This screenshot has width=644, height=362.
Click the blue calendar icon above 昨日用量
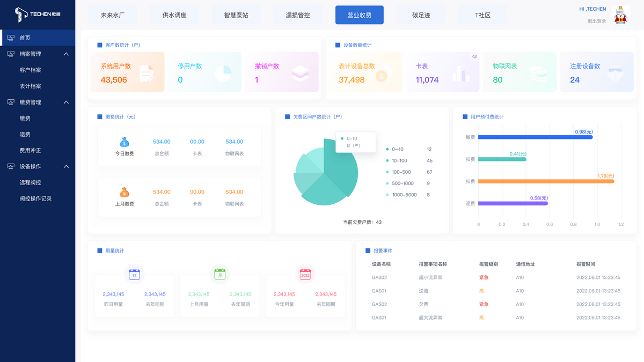134,275
